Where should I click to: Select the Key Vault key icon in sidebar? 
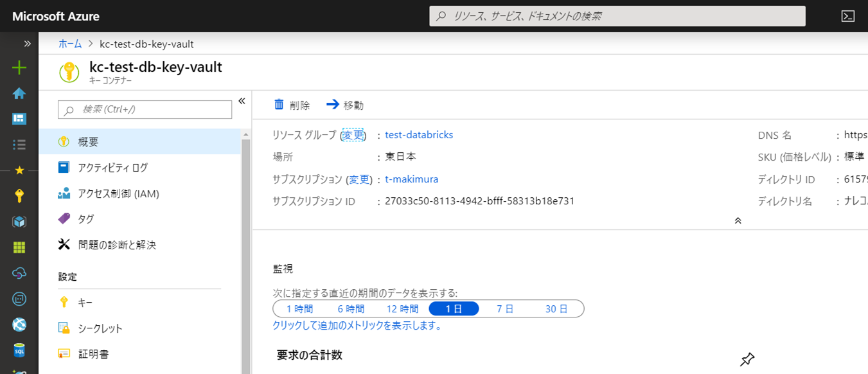(x=19, y=196)
